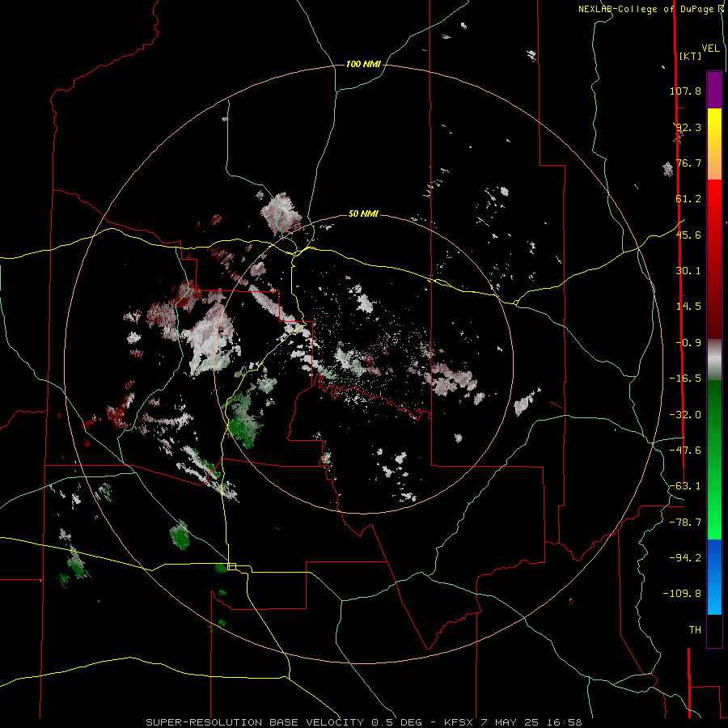Click the 50 NMI range ring label
Viewport: 728px width, 728px height.
click(x=363, y=214)
